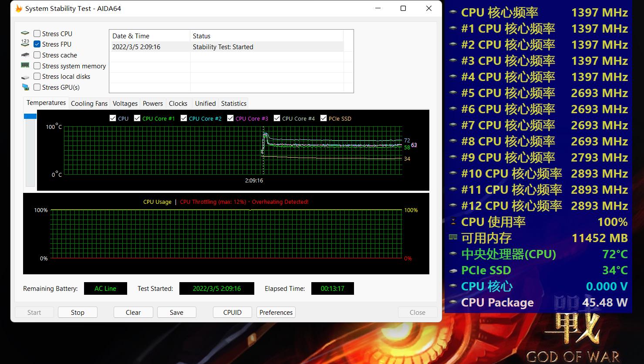644x364 pixels.
Task: Toggle the CPU graph legend checkbox
Action: coord(113,118)
